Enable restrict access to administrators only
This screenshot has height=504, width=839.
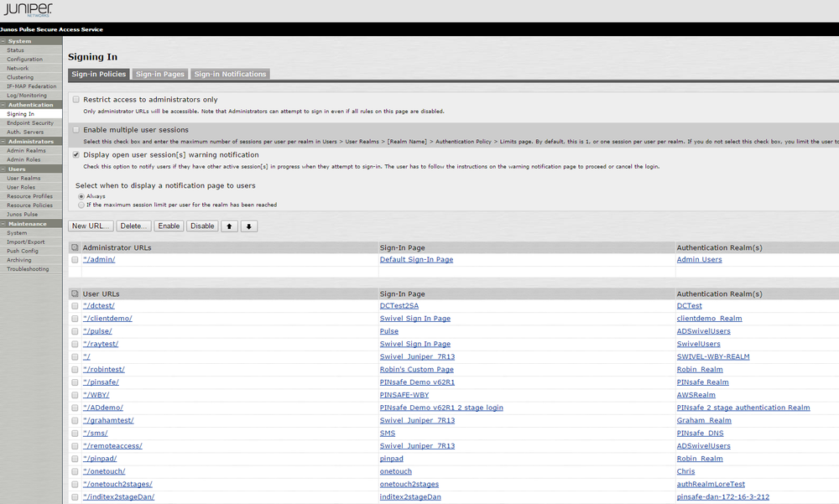click(x=76, y=99)
